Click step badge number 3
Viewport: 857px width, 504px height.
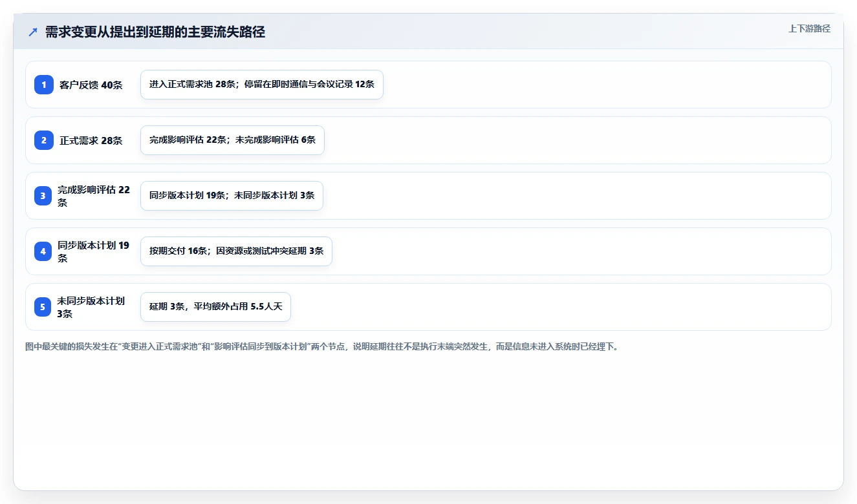[x=44, y=196]
